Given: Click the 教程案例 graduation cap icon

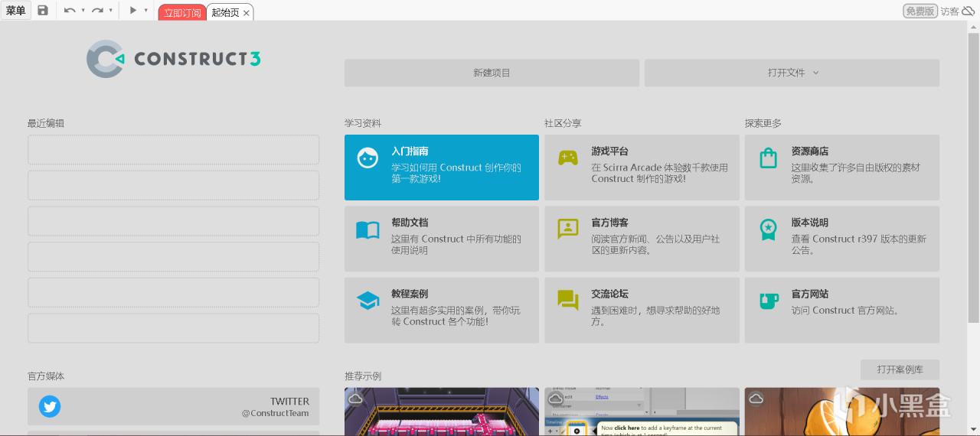Looking at the screenshot, I should point(367,301).
